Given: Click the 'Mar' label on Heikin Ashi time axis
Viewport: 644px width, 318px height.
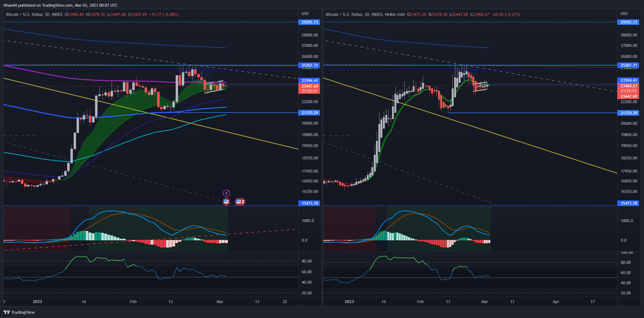Looking at the screenshot, I should click(485, 302).
